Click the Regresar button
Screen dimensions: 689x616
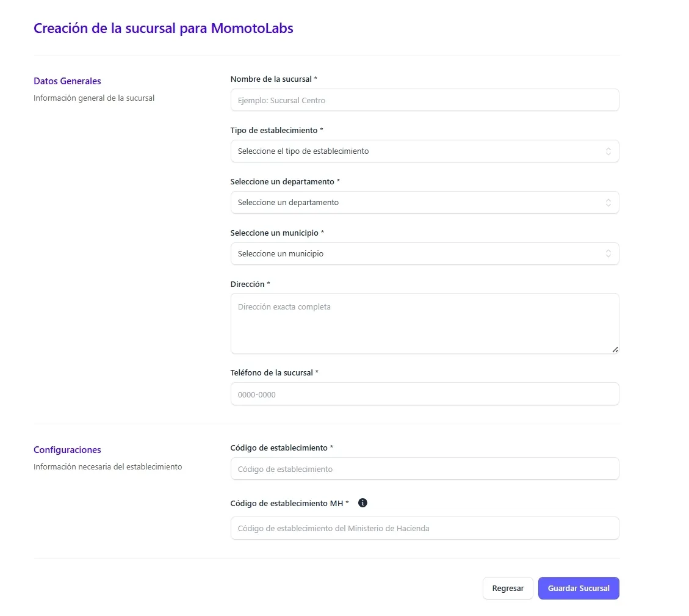point(508,588)
